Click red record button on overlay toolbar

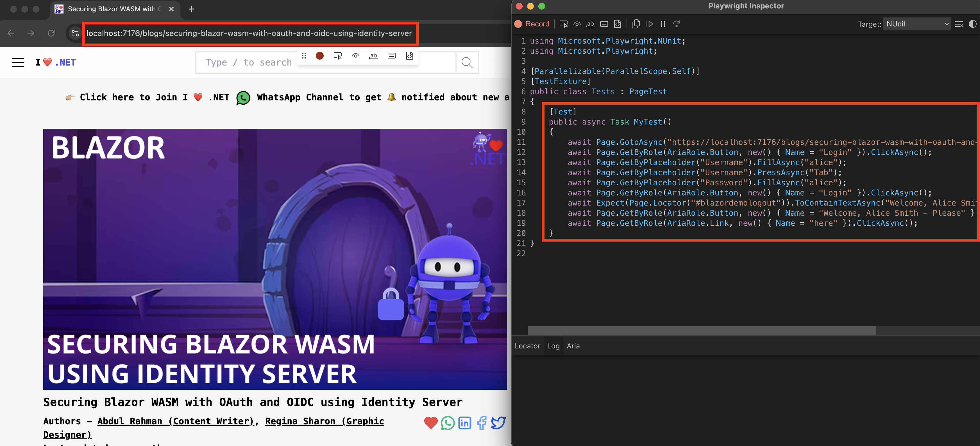point(319,56)
